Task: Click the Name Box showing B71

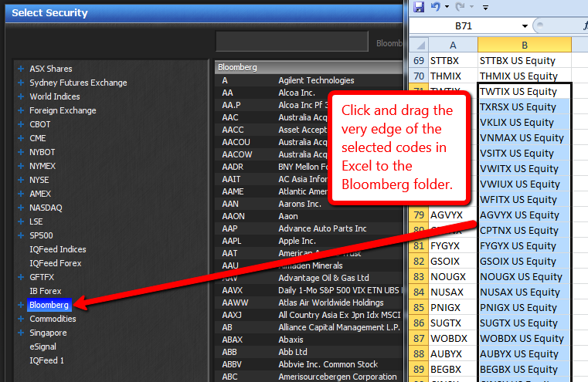Action: pos(464,26)
